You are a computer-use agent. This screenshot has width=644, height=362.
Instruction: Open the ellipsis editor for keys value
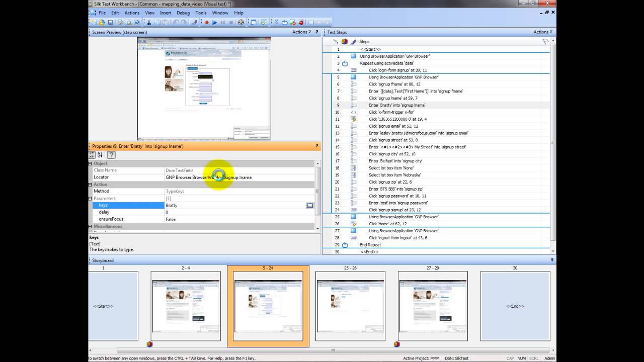point(310,205)
